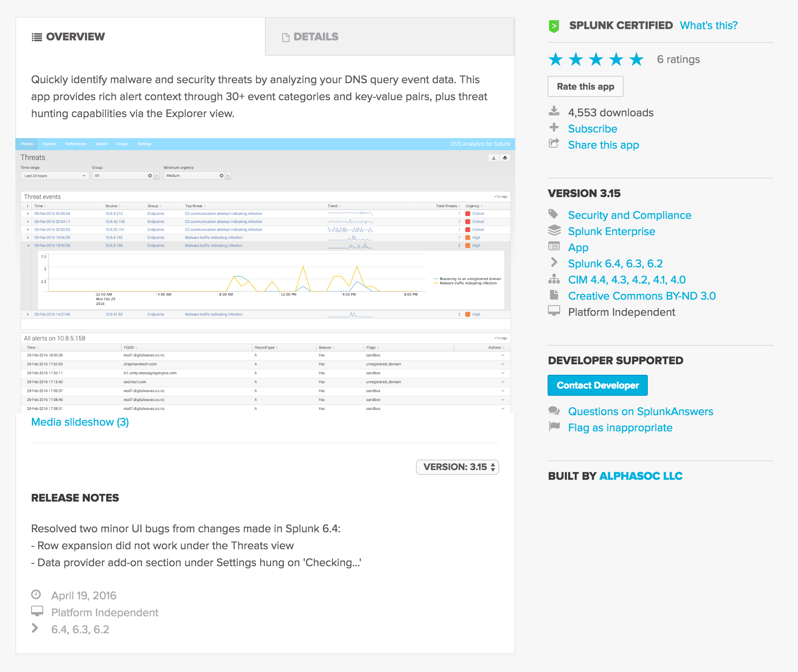Open the ALPHASOC LLC developer link
The width and height of the screenshot is (798, 672).
pyautogui.click(x=641, y=476)
